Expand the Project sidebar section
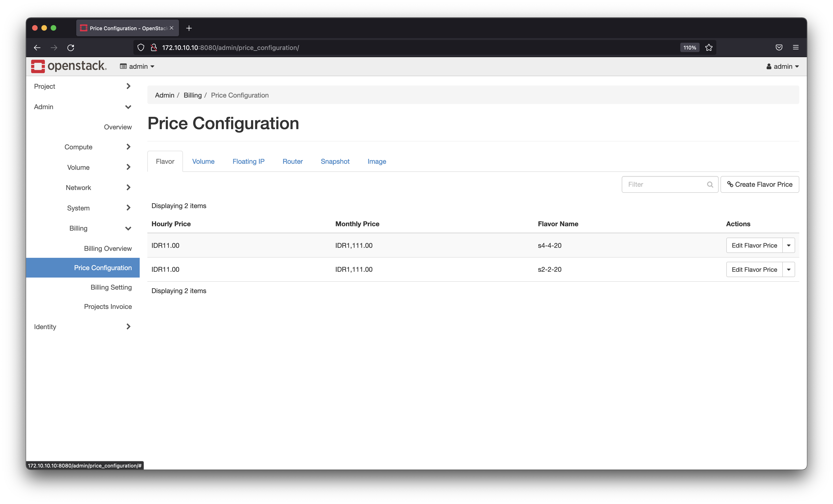Image resolution: width=833 pixels, height=504 pixels. pyautogui.click(x=83, y=86)
